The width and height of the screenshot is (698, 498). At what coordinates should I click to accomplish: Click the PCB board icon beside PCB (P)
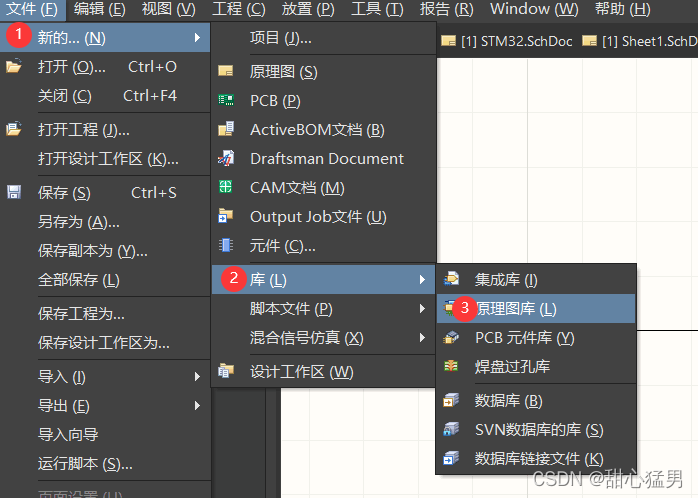pyautogui.click(x=226, y=100)
